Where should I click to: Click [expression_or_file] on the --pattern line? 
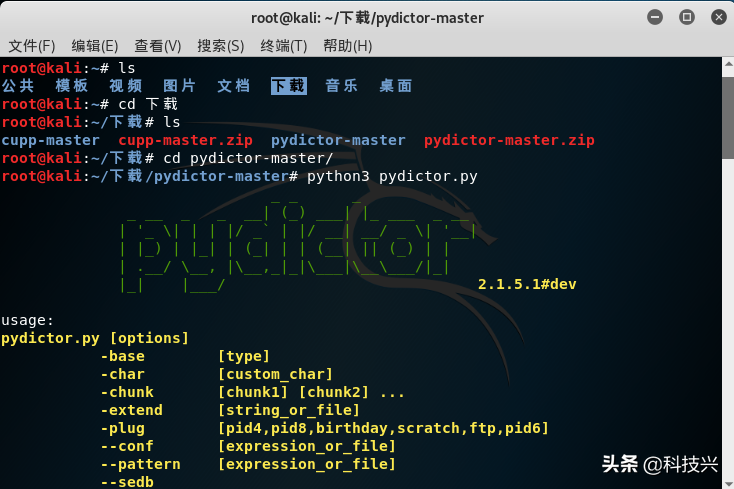(x=307, y=464)
